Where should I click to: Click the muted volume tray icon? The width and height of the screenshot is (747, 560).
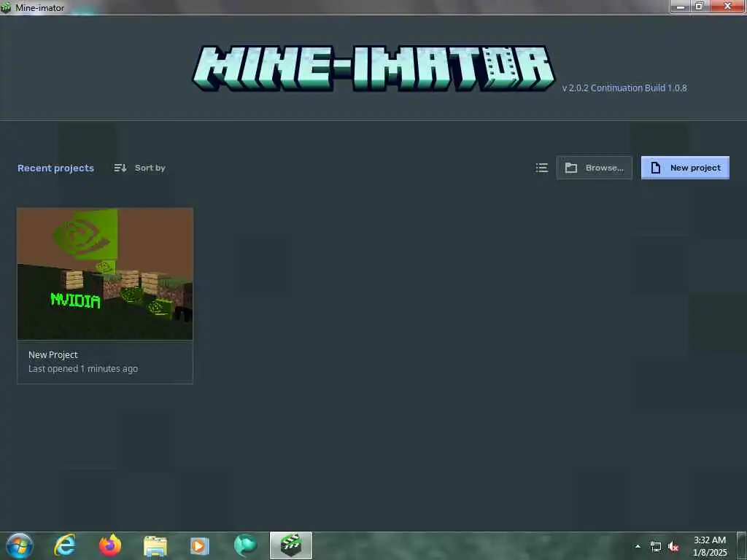[673, 547]
